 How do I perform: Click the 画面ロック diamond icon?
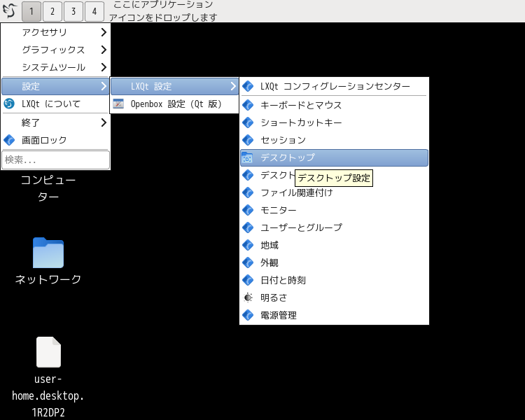coord(9,140)
